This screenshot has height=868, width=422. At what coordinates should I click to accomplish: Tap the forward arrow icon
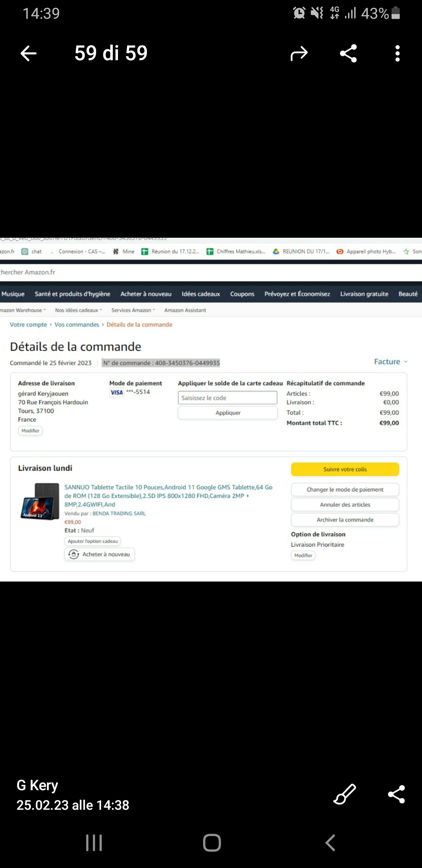tap(299, 53)
